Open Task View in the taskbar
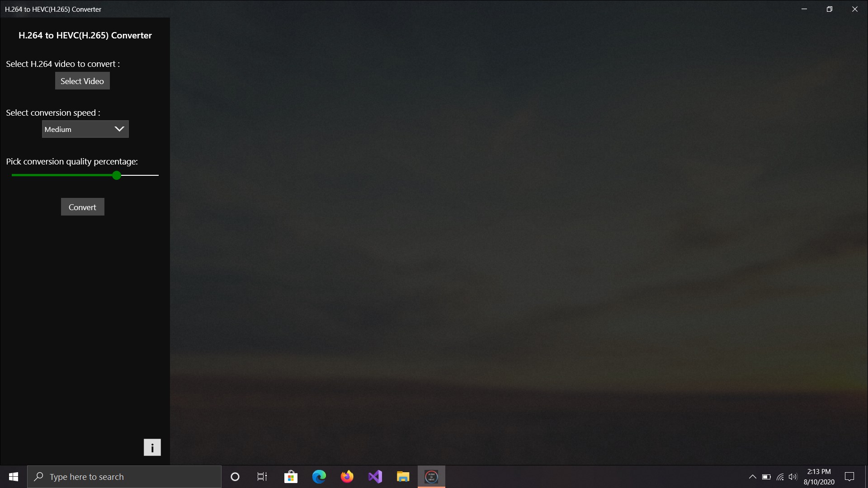 [x=262, y=477]
